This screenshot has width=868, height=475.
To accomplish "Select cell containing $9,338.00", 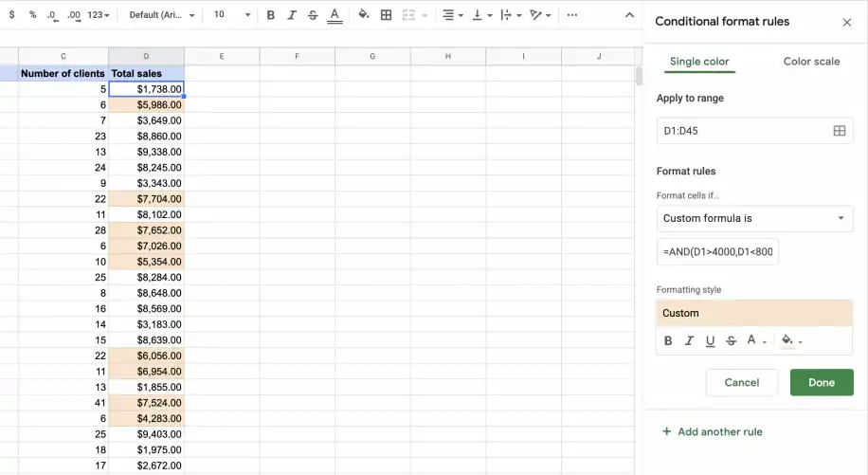I will pos(146,152).
